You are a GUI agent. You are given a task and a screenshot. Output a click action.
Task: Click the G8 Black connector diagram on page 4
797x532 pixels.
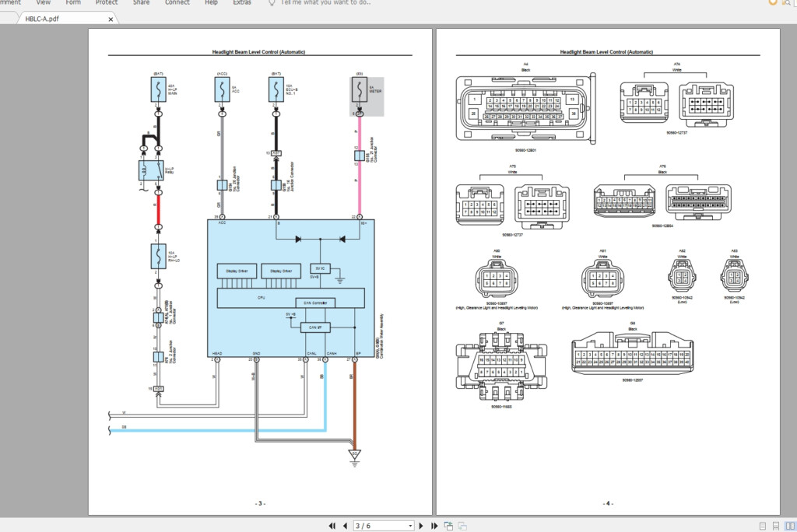(x=632, y=353)
